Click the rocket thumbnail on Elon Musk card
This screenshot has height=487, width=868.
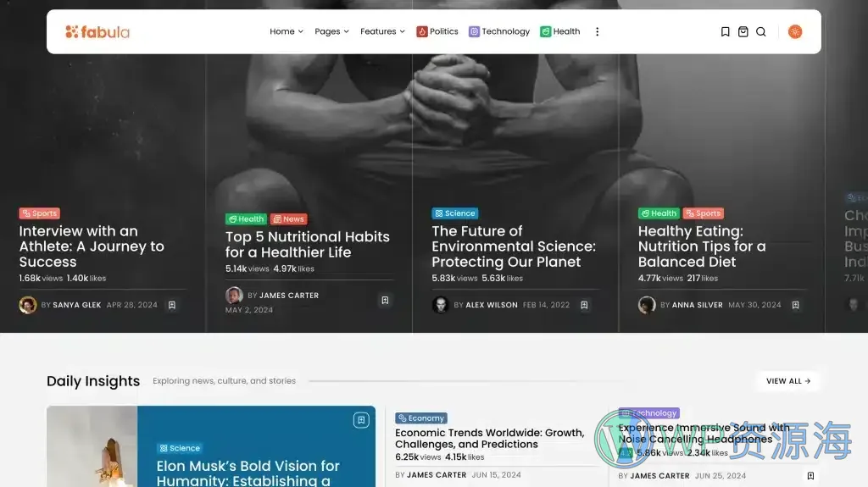92,447
